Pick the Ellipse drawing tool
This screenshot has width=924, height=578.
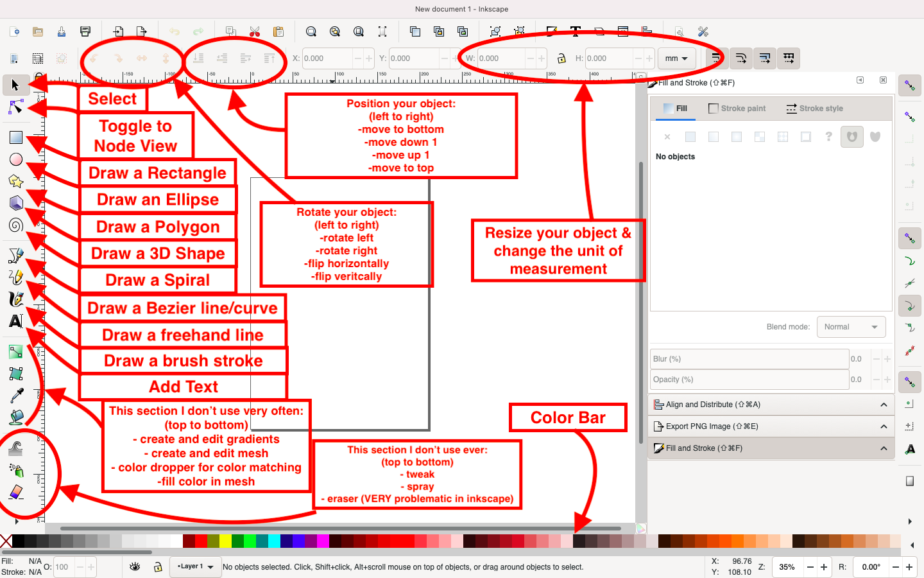pos(15,159)
